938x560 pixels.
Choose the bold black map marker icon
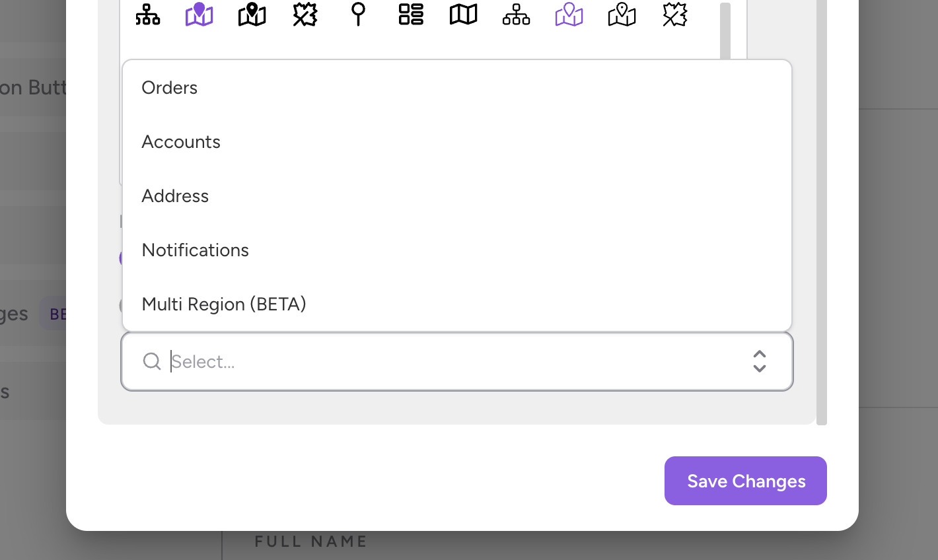[x=252, y=15]
